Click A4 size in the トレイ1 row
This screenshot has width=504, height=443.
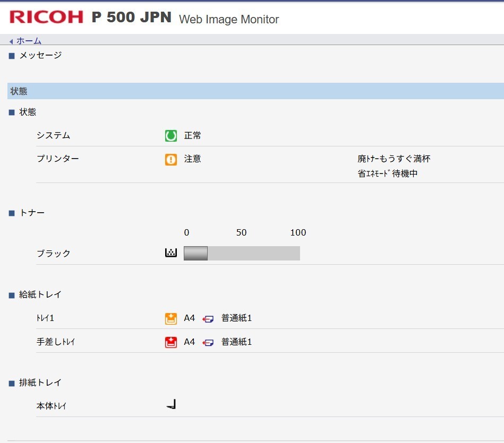tap(189, 318)
